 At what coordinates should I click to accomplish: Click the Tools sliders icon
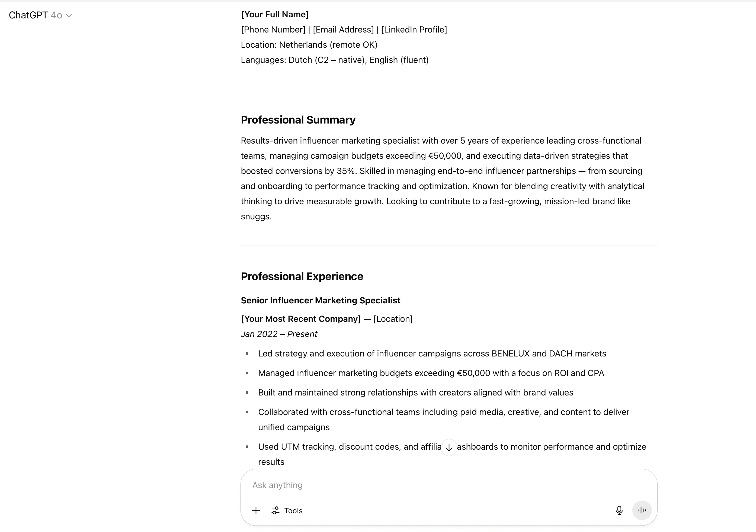pos(276,510)
